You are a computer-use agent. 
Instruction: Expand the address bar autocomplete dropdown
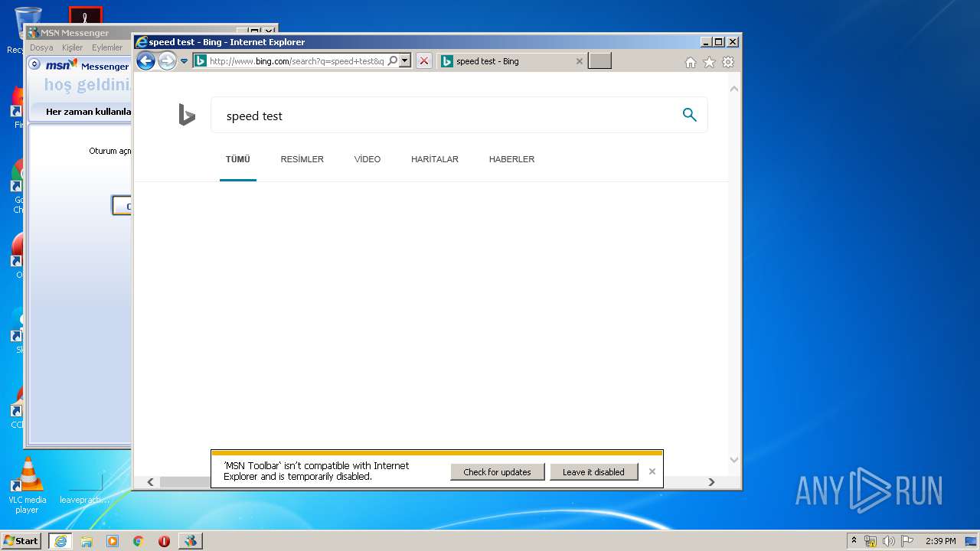[x=405, y=60]
